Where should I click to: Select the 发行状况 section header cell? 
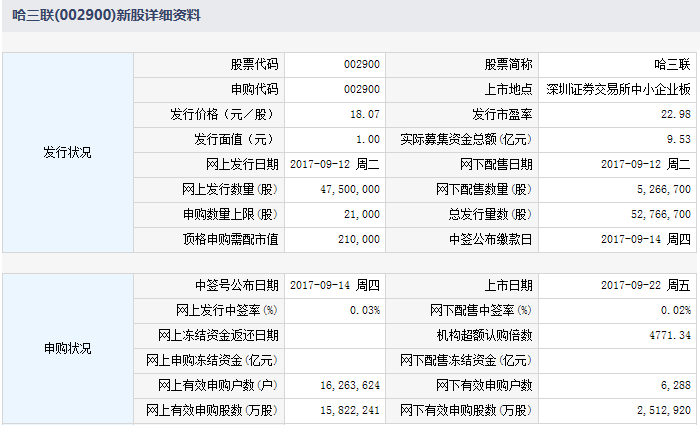tap(67, 152)
